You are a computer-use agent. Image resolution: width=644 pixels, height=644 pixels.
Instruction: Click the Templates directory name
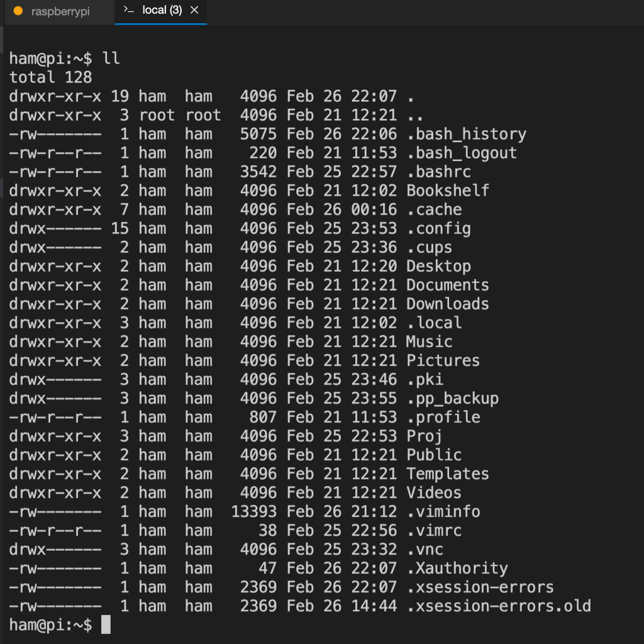pyautogui.click(x=448, y=474)
